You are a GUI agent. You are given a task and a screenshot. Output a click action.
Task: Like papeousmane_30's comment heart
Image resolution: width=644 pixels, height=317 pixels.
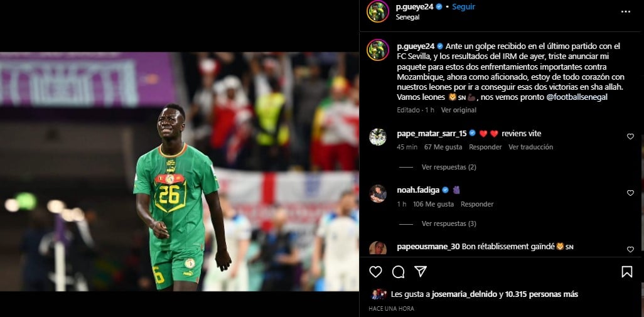pos(630,249)
